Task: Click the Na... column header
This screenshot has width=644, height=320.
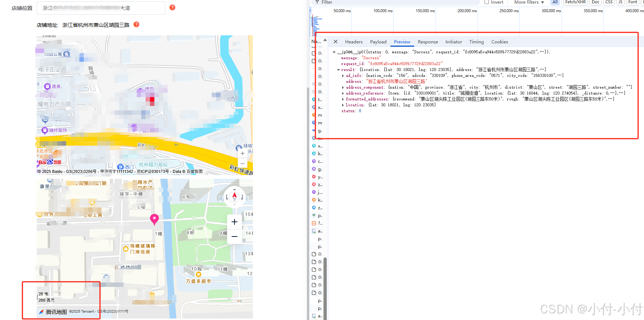Action: (316, 42)
